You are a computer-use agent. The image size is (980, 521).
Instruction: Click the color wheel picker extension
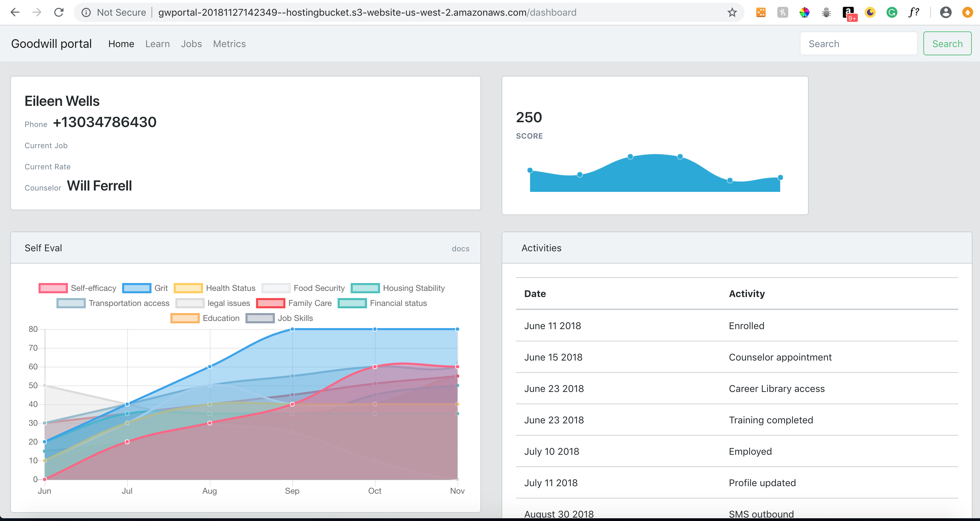coord(804,13)
